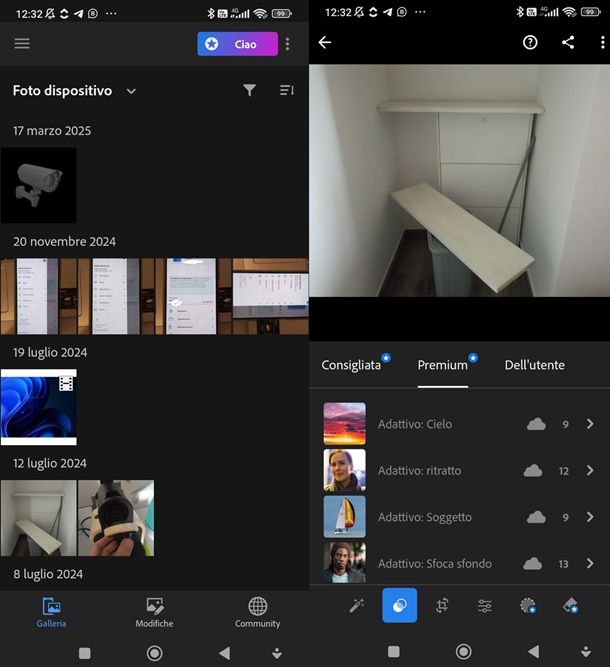Expand chevron for Adattivo: Sfoca sfondo

[x=590, y=564]
